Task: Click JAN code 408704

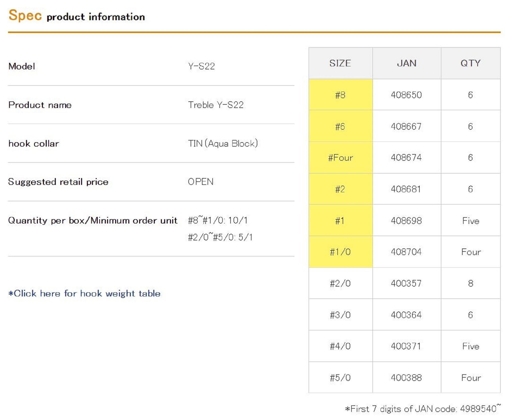Action: [406, 252]
